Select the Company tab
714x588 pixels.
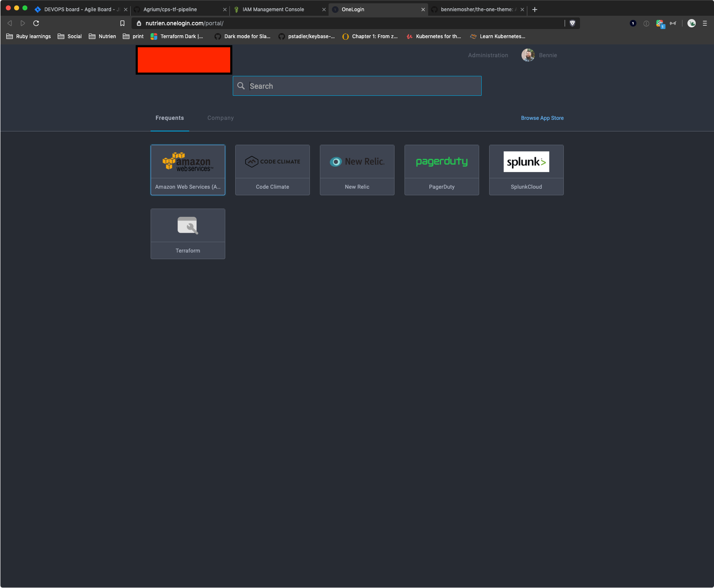point(221,118)
